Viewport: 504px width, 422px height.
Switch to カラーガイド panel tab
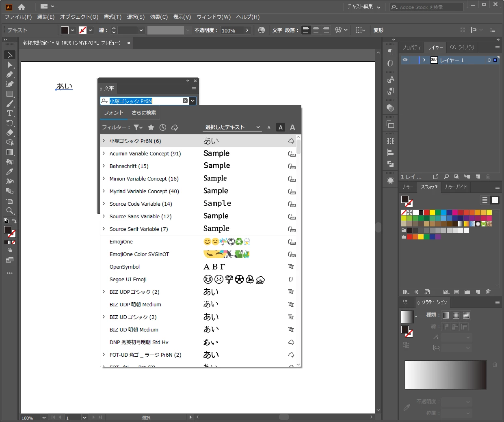pyautogui.click(x=456, y=187)
